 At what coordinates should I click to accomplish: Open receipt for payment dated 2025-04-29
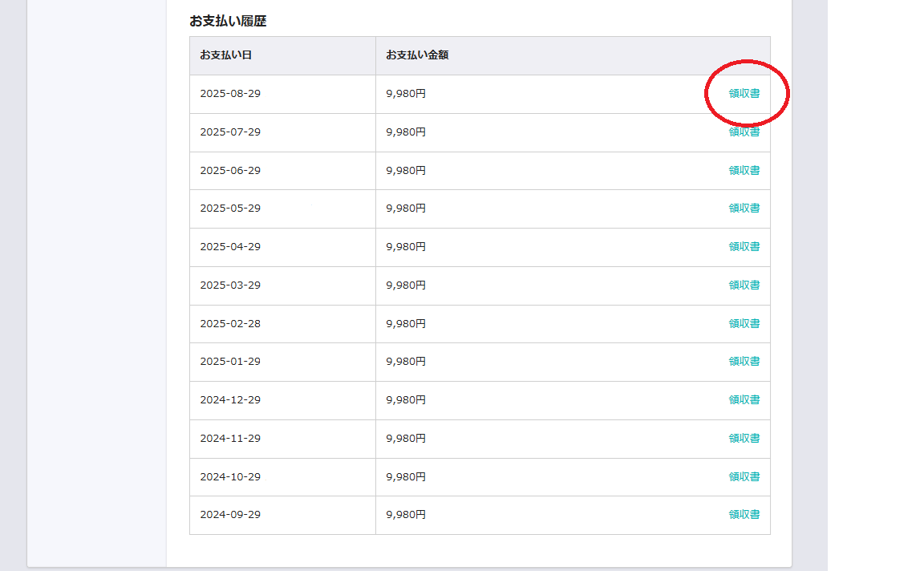(x=744, y=247)
